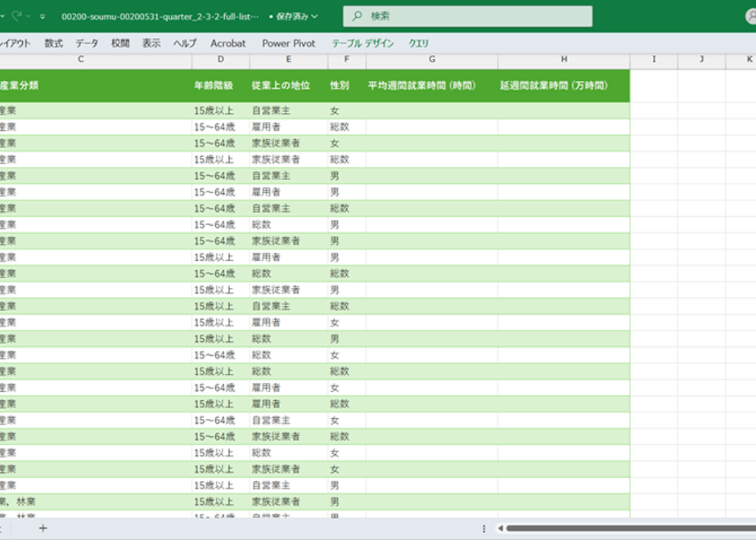Screen dimensions: 756x540
Task: Open the Power Pivot ribbon tab
Action: (x=289, y=43)
